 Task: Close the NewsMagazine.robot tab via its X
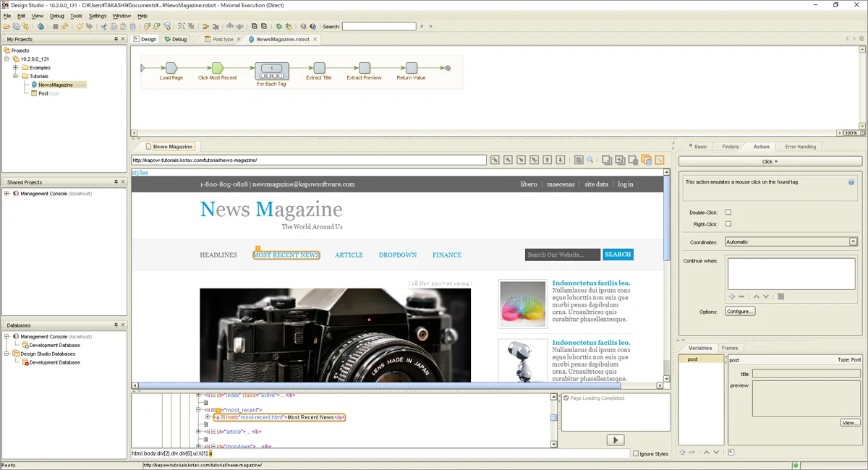click(x=317, y=39)
